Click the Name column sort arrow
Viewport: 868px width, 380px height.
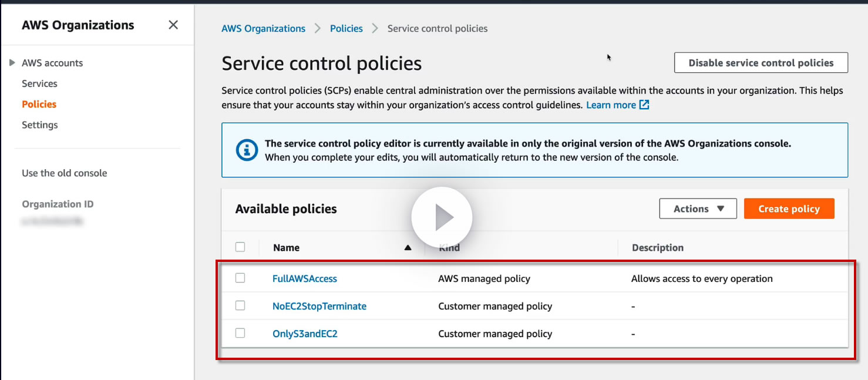point(408,248)
